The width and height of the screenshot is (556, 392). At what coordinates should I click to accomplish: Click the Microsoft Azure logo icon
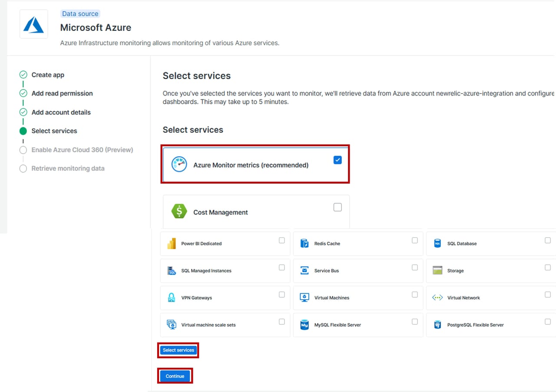pyautogui.click(x=33, y=24)
